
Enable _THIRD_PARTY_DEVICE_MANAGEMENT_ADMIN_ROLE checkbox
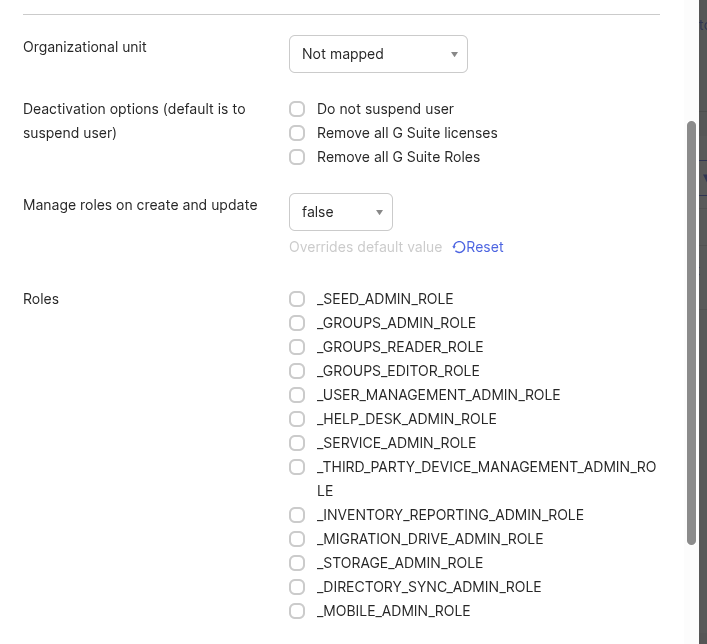[297, 467]
